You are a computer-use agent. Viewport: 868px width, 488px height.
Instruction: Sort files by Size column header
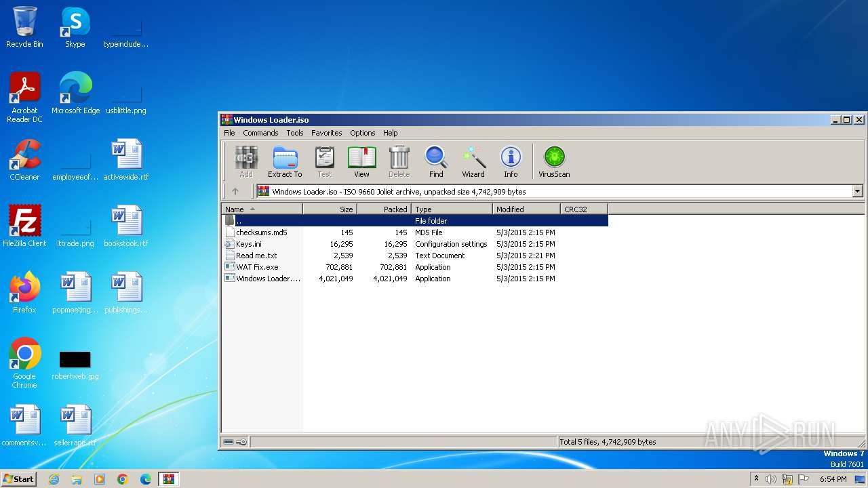click(330, 209)
